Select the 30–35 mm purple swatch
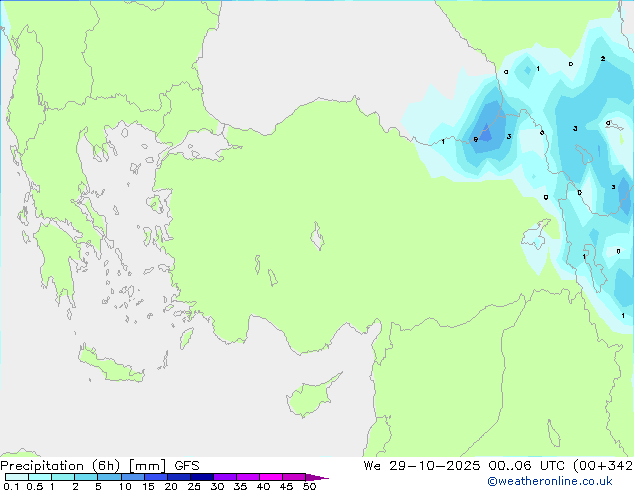 click(224, 477)
